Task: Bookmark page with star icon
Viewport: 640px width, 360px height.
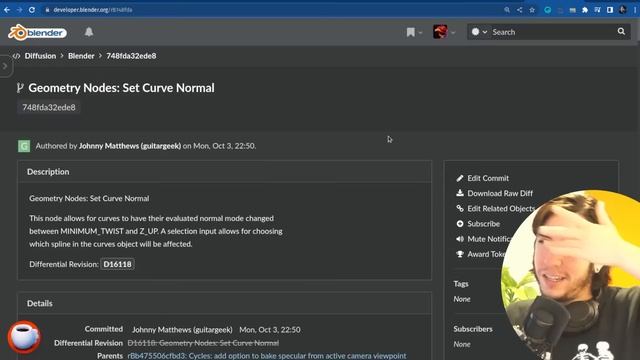Action: [x=532, y=10]
